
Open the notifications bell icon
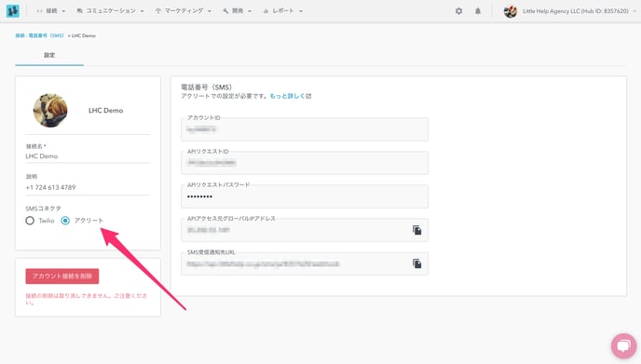click(477, 11)
